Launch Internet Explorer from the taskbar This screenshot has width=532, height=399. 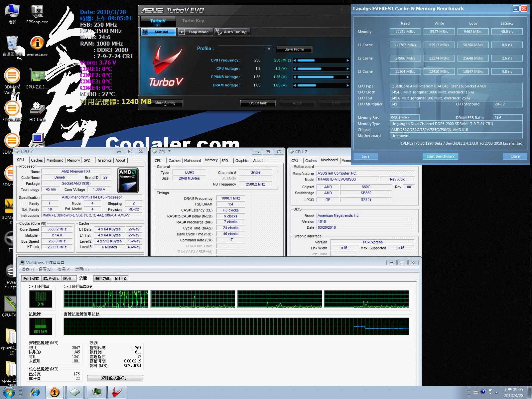[35, 393]
